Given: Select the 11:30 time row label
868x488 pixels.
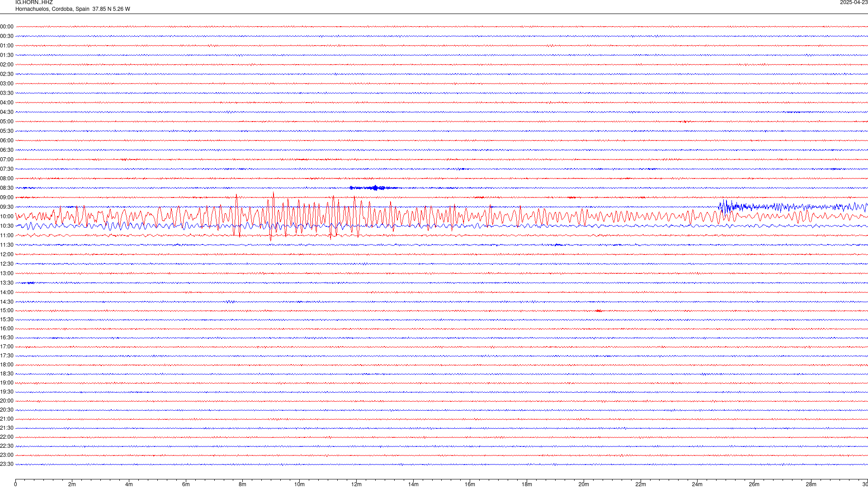Looking at the screenshot, I should point(7,245).
